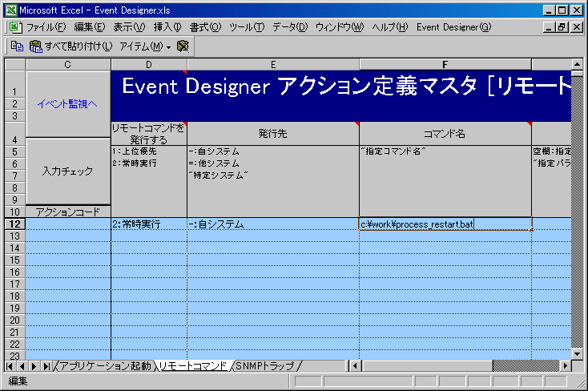Viewport: 588px width, 391px height.
Task: Click the paste-all clipboard icon
Action: pos(36,46)
